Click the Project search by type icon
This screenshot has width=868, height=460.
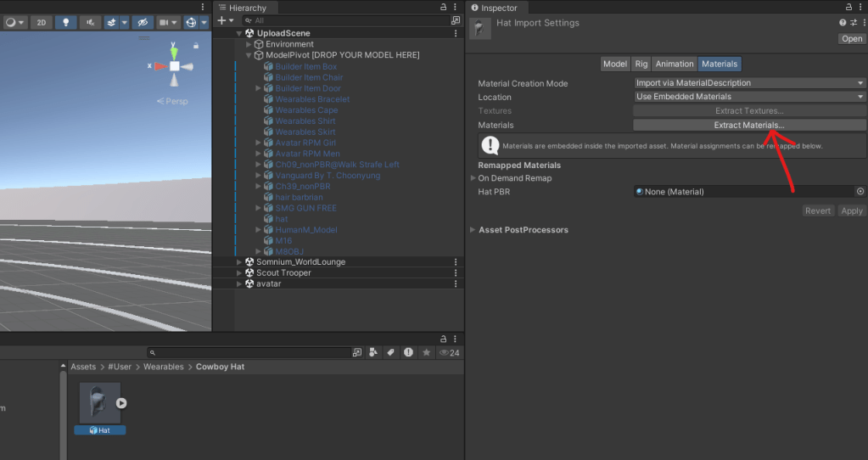click(373, 352)
